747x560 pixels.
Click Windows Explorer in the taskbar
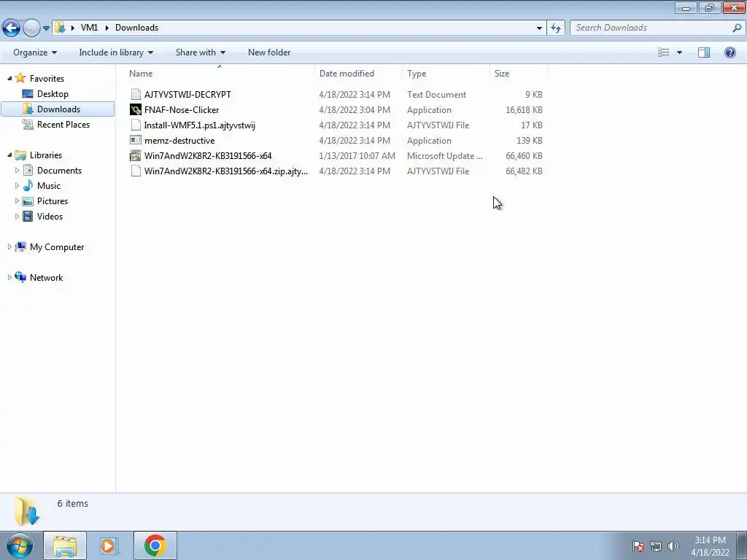click(x=65, y=545)
